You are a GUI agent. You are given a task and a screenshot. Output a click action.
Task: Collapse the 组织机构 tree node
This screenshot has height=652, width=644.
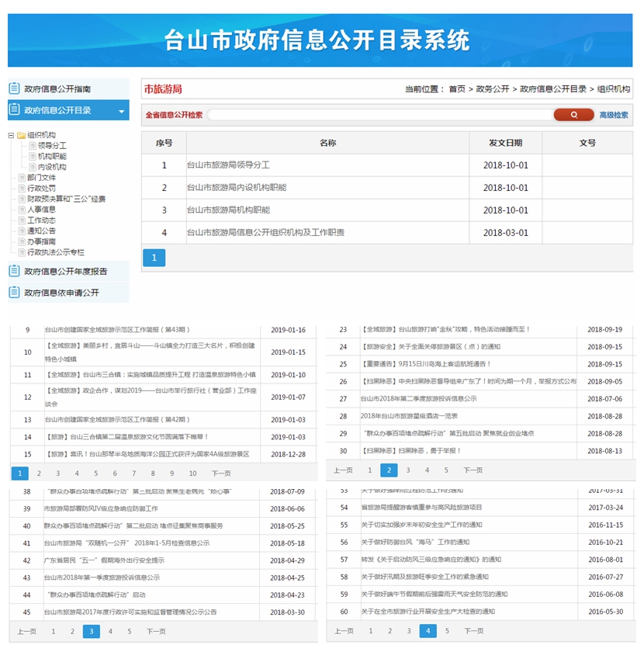point(11,135)
